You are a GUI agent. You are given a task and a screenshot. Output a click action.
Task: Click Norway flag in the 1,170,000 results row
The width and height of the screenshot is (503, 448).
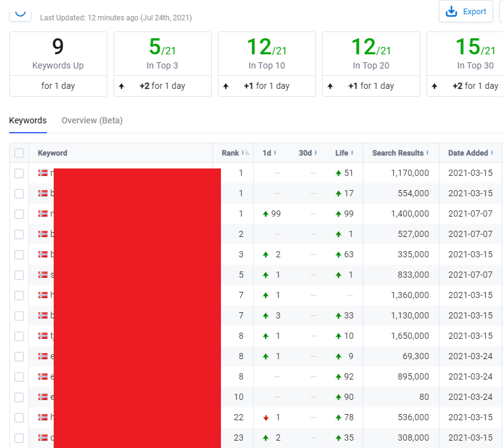tap(43, 173)
